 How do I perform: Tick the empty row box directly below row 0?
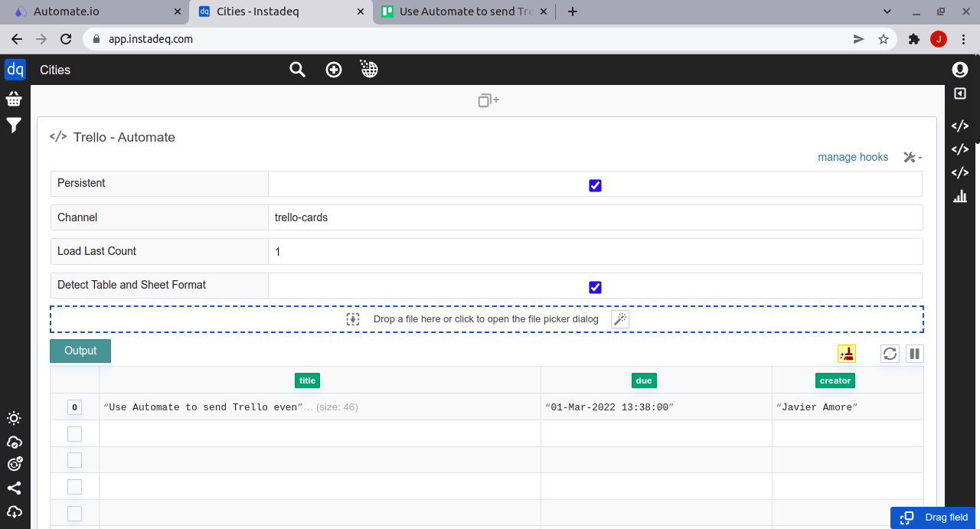coord(75,434)
